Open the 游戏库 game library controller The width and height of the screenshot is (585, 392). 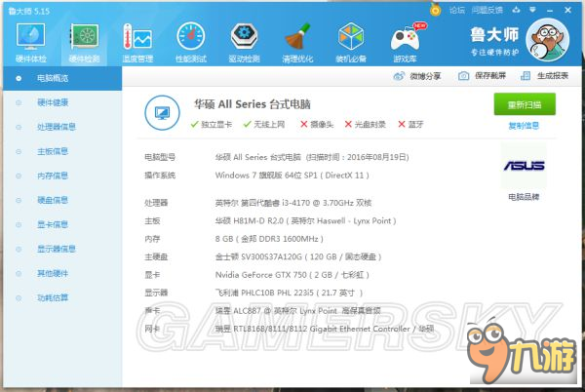406,42
